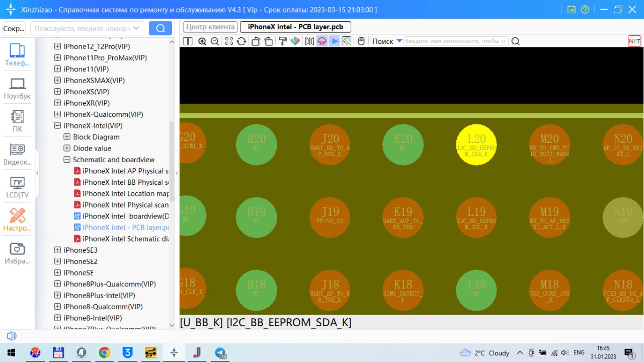Expand iPhoneXSMAX(VIP) tree node
The height and width of the screenshot is (362, 644).
[57, 81]
